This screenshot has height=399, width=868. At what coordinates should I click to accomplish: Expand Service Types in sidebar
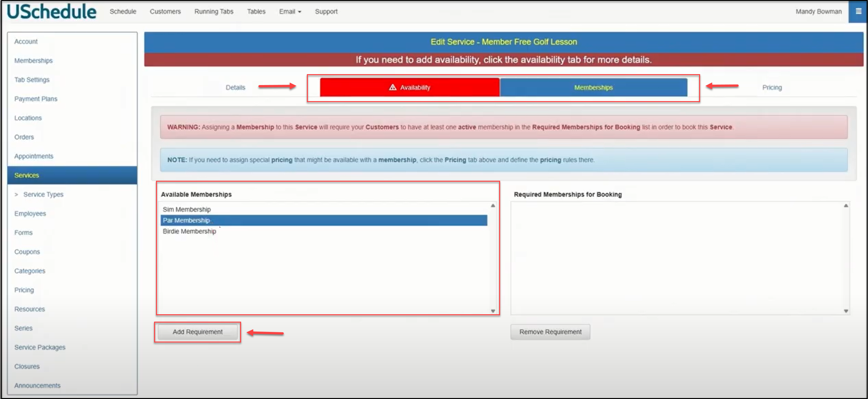[x=43, y=195]
